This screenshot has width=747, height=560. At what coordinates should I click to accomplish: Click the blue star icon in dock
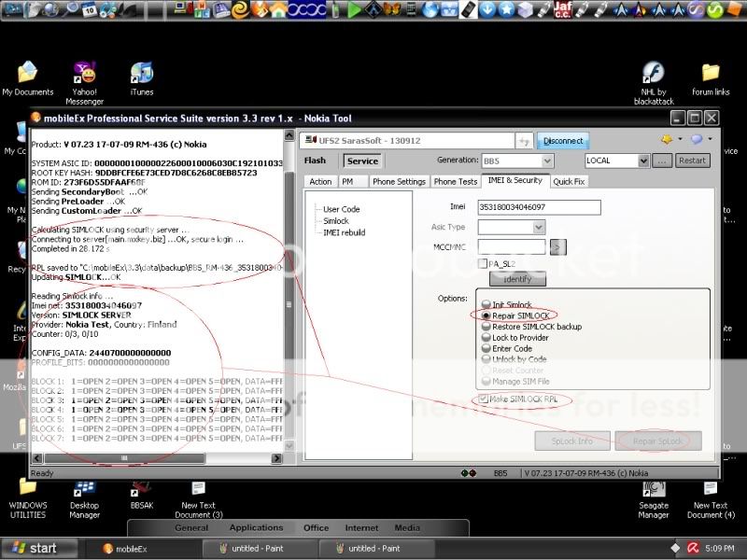click(506, 10)
